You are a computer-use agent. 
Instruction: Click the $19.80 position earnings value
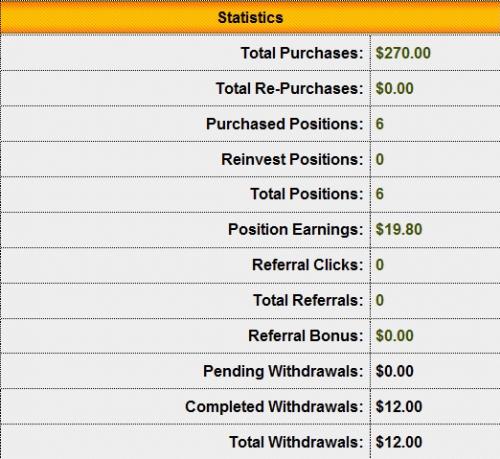(x=399, y=229)
